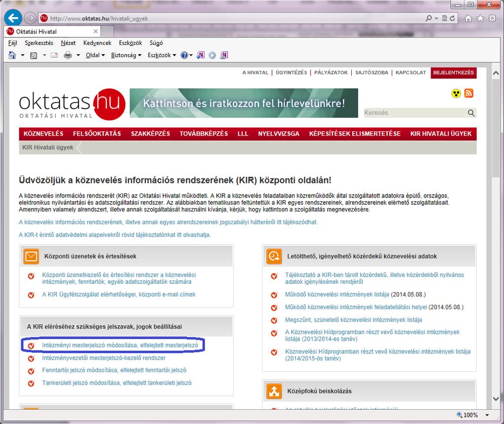Select FELSŐOKTATÁS in the red navigation bar
504x424 pixels.
(97, 134)
